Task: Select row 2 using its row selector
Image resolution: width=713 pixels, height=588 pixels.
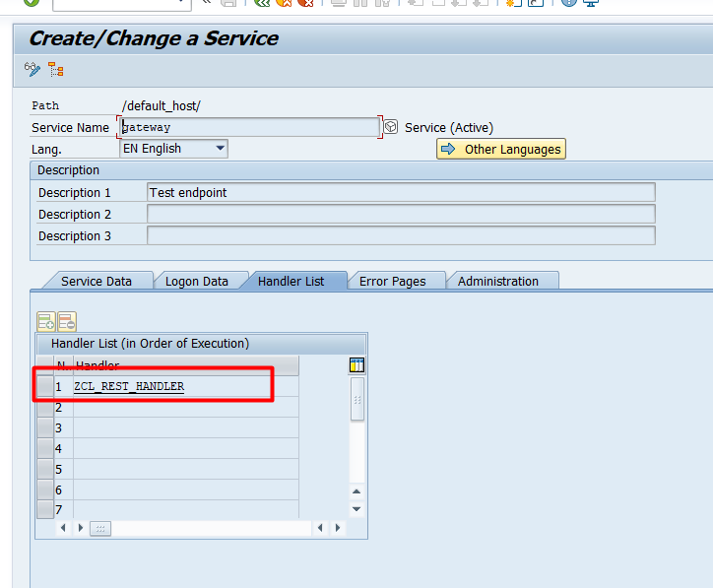Action: click(x=44, y=407)
